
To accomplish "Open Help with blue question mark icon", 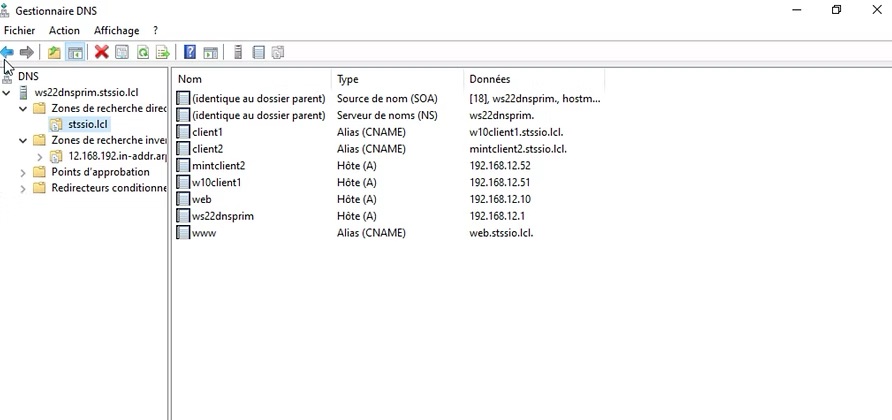I will [190, 52].
